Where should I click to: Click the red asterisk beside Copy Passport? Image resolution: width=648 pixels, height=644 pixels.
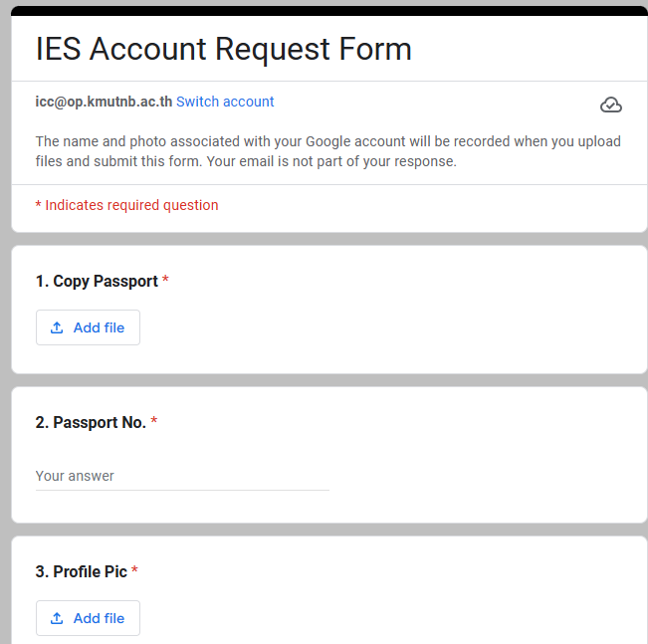click(x=165, y=279)
